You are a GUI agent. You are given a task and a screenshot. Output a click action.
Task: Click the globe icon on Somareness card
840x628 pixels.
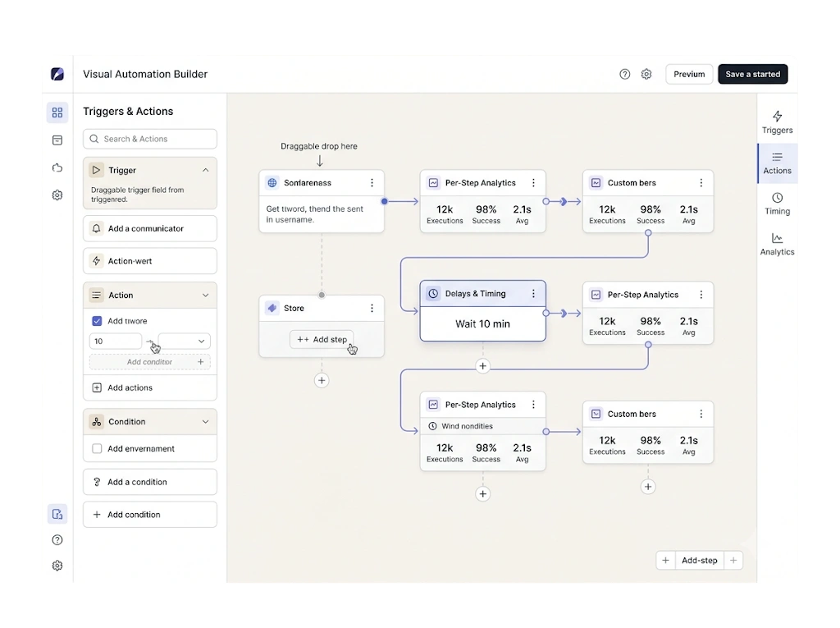point(272,183)
